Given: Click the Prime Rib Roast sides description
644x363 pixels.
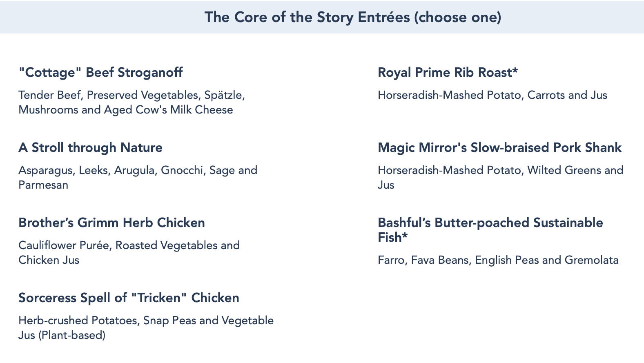Looking at the screenshot, I should click(492, 95).
